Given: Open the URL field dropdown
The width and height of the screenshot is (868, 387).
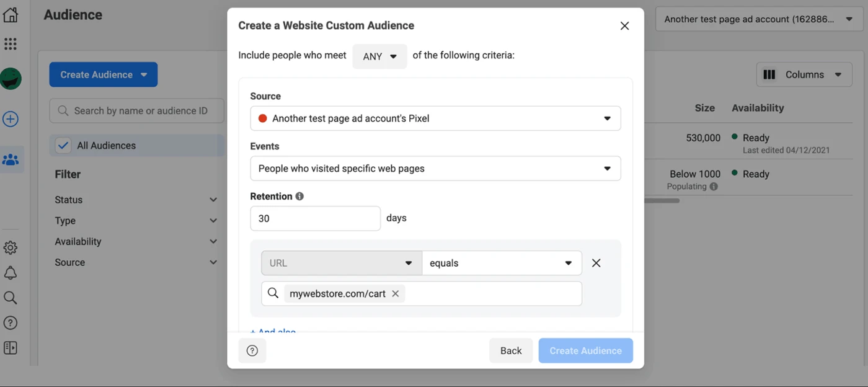Looking at the screenshot, I should (x=342, y=263).
